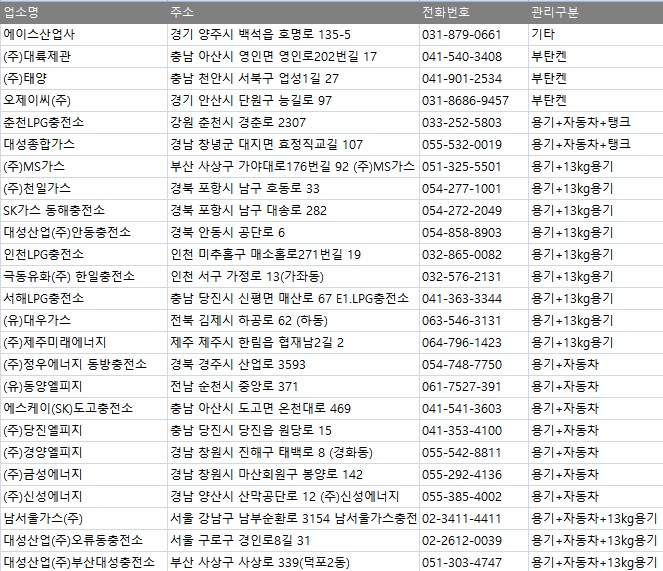663x571 pixels.
Task: Click address 전북 김제시 하공로 62 (하동)
Action: tap(249, 321)
